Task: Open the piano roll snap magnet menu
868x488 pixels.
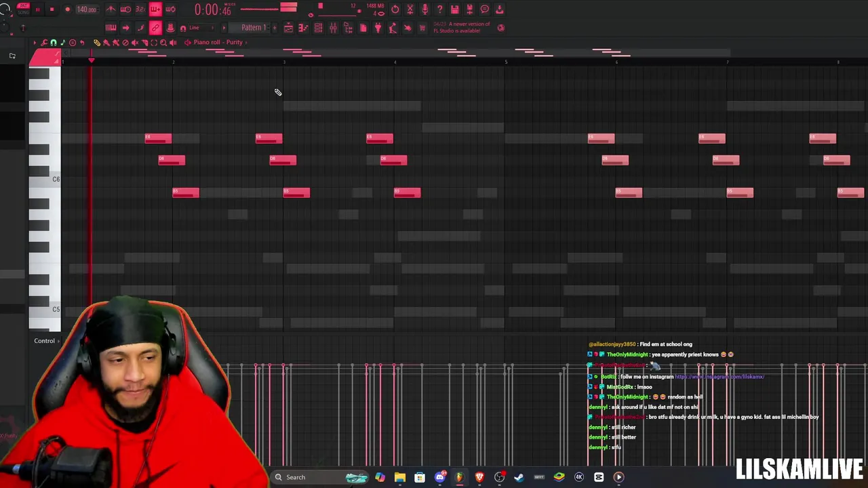Action: pos(54,43)
